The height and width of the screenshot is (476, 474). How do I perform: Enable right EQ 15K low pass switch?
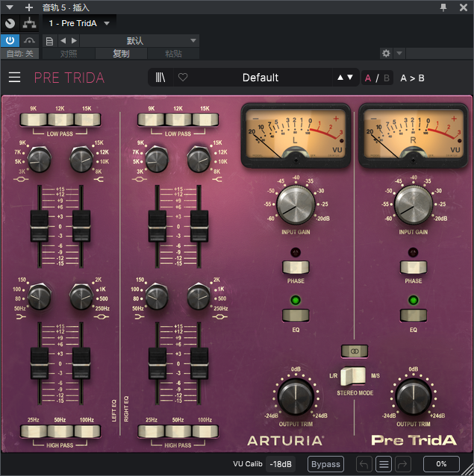[205, 119]
